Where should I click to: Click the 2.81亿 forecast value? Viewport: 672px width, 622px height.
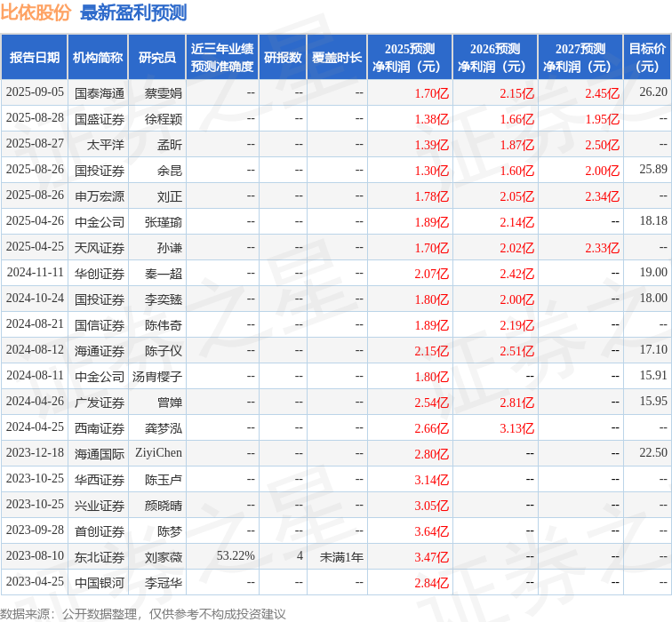pyautogui.click(x=516, y=402)
